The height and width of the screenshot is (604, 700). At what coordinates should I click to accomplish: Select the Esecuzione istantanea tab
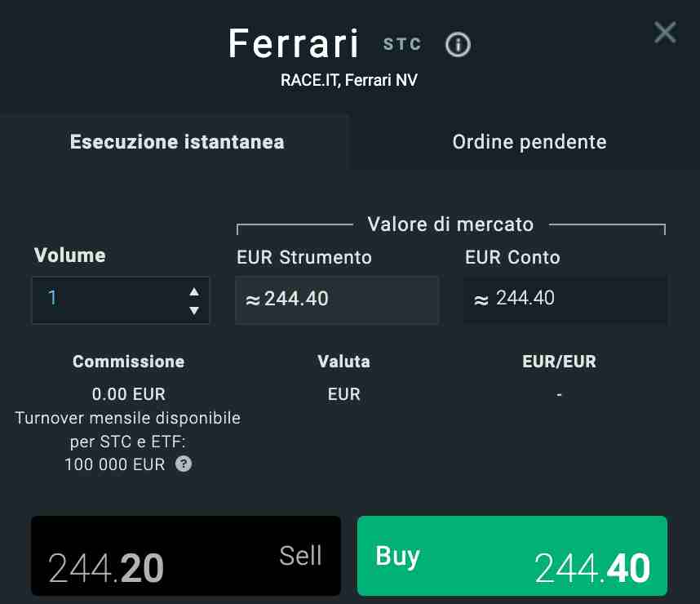click(176, 141)
